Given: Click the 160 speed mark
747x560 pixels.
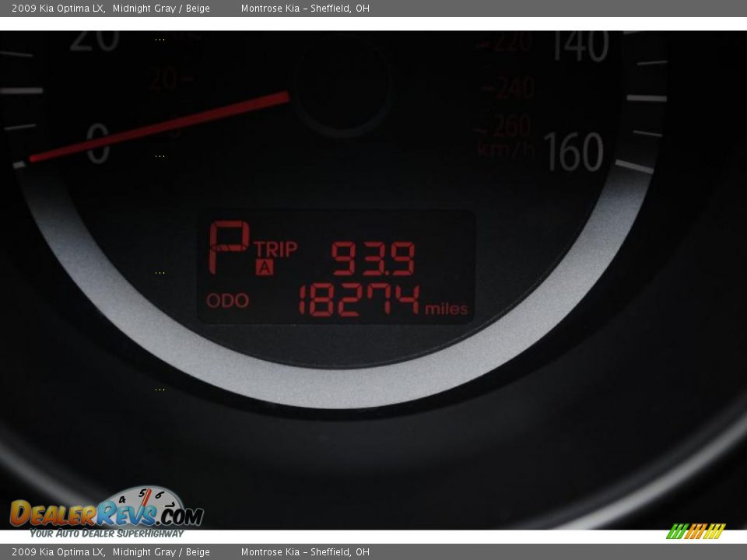Looking at the screenshot, I should click(573, 152).
